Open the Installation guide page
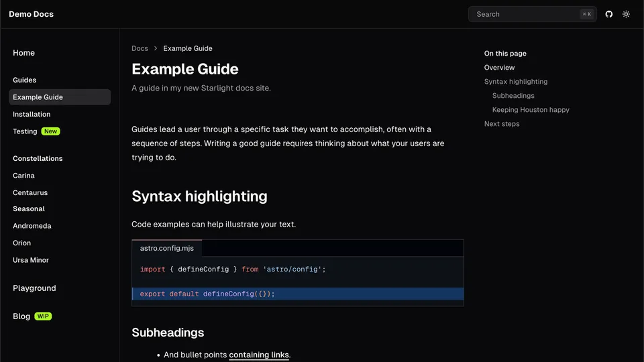644x362 pixels. (32, 115)
